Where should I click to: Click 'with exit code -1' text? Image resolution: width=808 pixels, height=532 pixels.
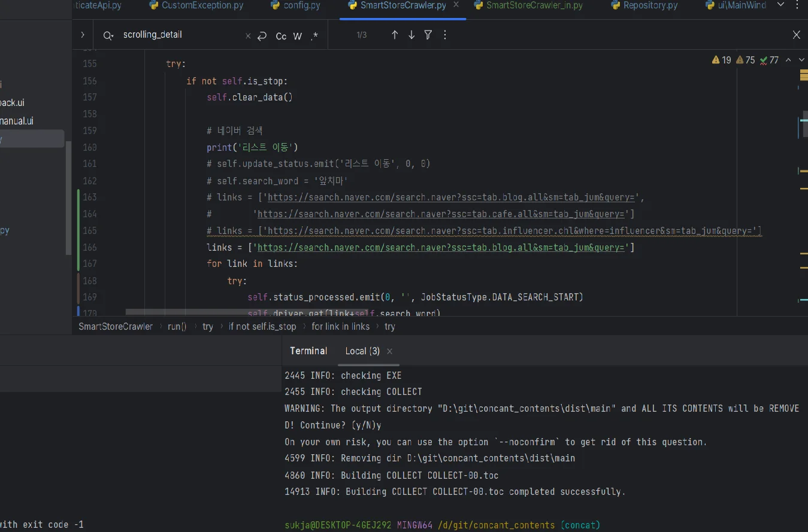pyautogui.click(x=42, y=525)
